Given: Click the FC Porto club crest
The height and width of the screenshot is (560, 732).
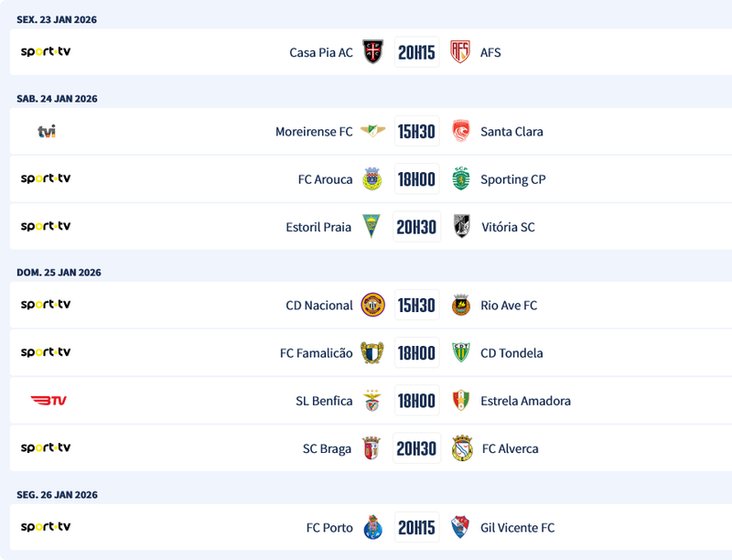Looking at the screenshot, I should coord(372,527).
